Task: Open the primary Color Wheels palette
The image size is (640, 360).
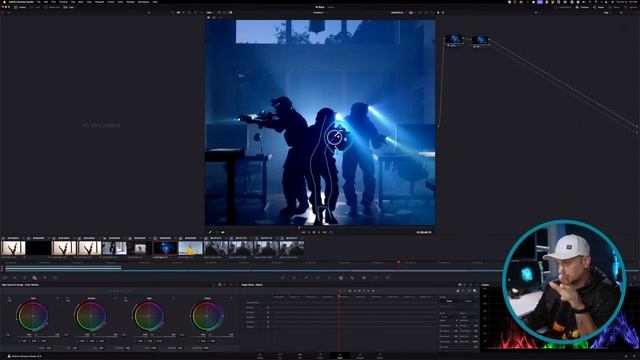Action: click(25, 278)
